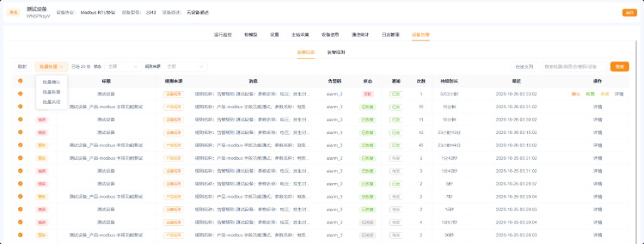Uncheck the row dated 2026-10-26 03:31:02
The image size is (644, 244).
click(x=20, y=107)
